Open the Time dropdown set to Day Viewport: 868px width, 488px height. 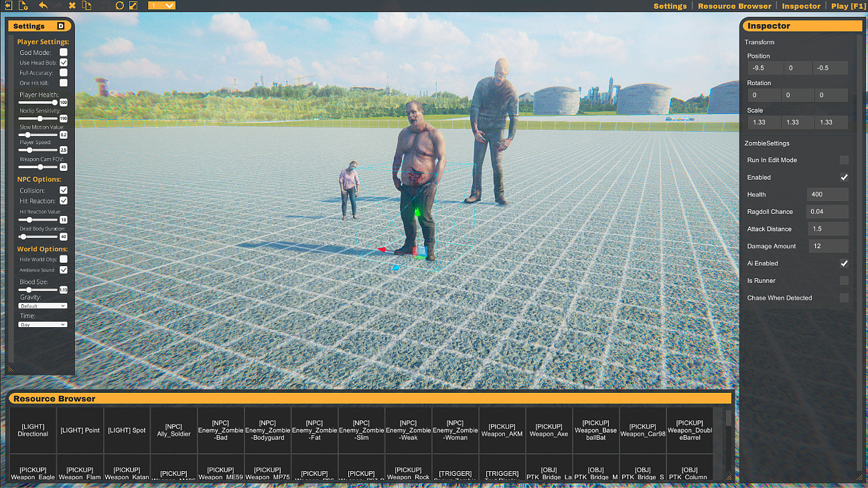(x=42, y=324)
